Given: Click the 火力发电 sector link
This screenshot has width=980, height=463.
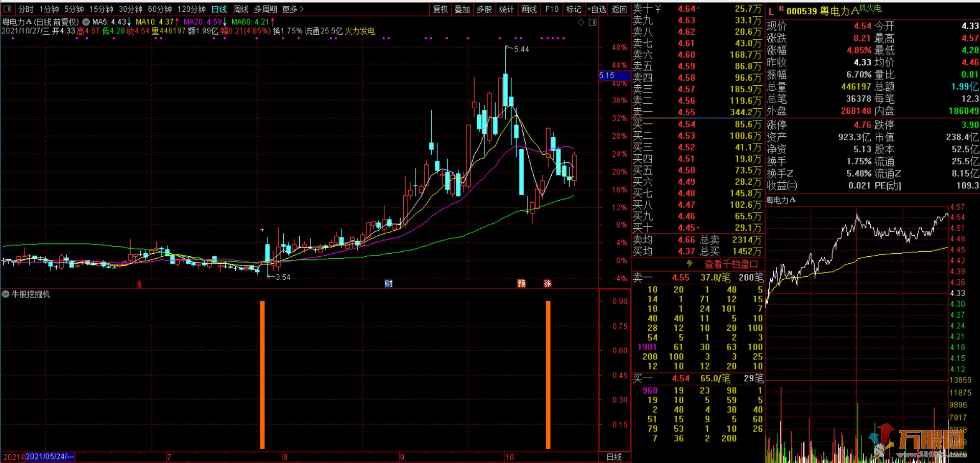Looking at the screenshot, I should click(x=360, y=31).
